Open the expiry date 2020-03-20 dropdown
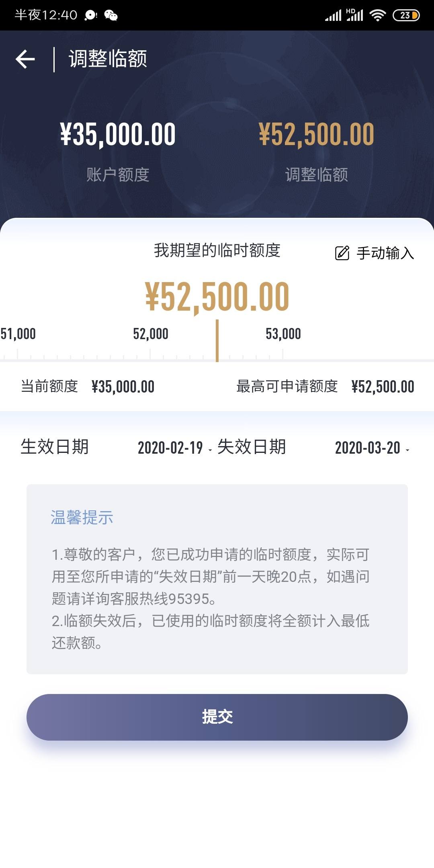Image resolution: width=434 pixels, height=868 pixels. (x=372, y=448)
